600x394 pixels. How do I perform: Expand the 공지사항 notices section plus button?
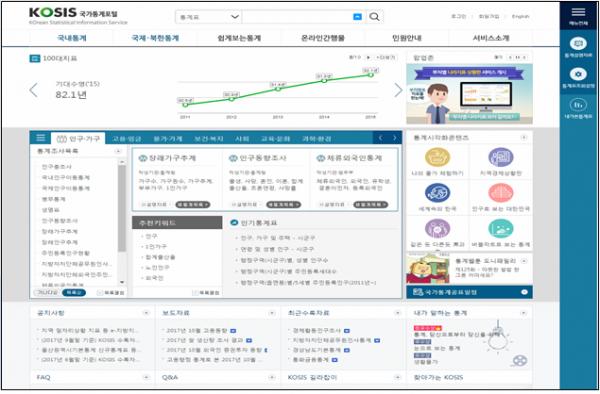pyautogui.click(x=146, y=313)
